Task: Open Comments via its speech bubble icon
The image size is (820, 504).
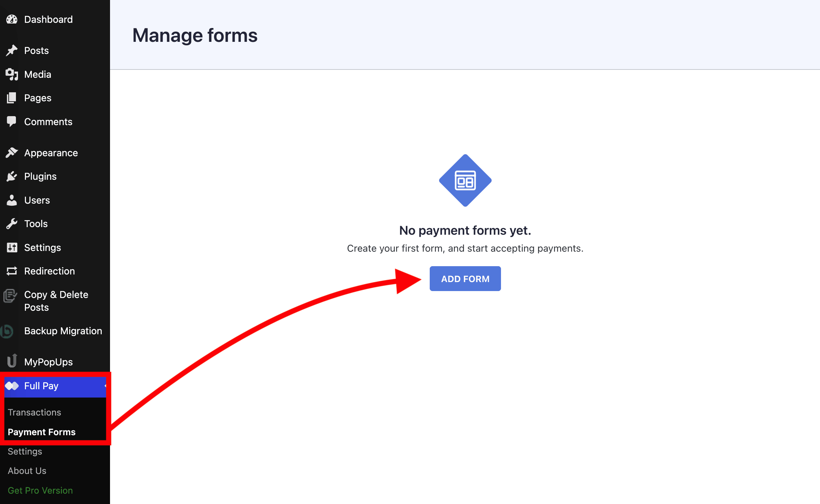Action: 12,121
